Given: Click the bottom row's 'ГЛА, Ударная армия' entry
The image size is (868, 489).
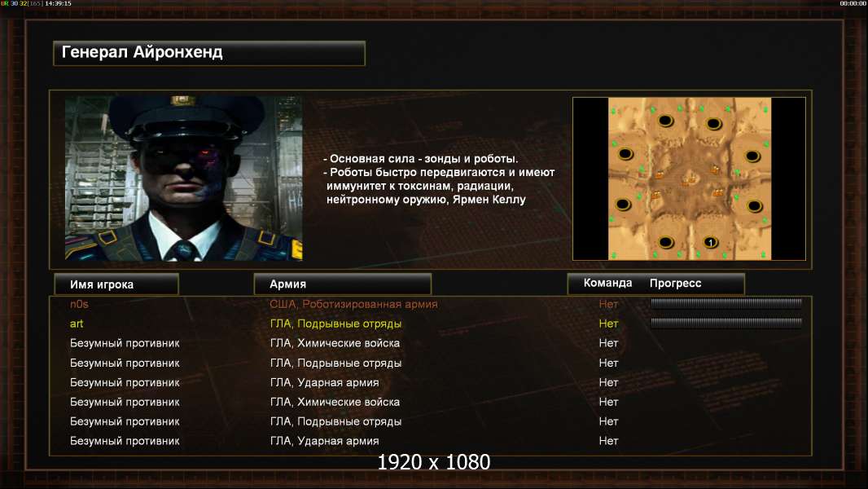Looking at the screenshot, I should tap(324, 442).
